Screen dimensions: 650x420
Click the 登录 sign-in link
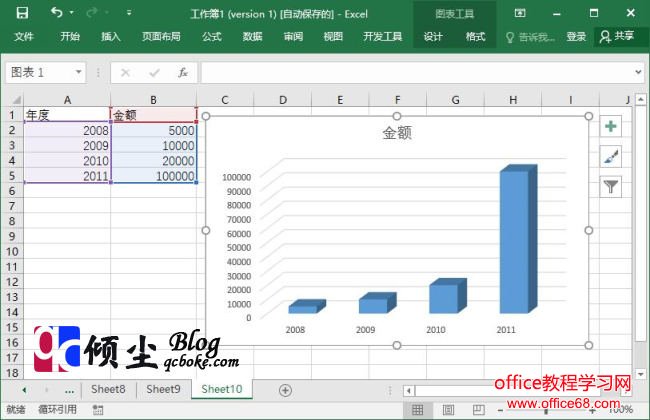coord(576,37)
